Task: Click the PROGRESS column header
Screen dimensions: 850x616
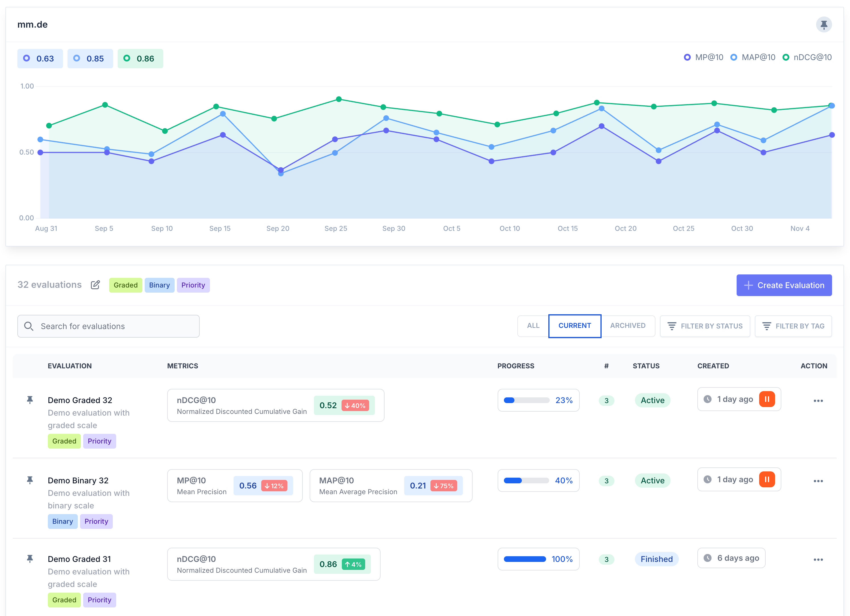Action: (516, 366)
